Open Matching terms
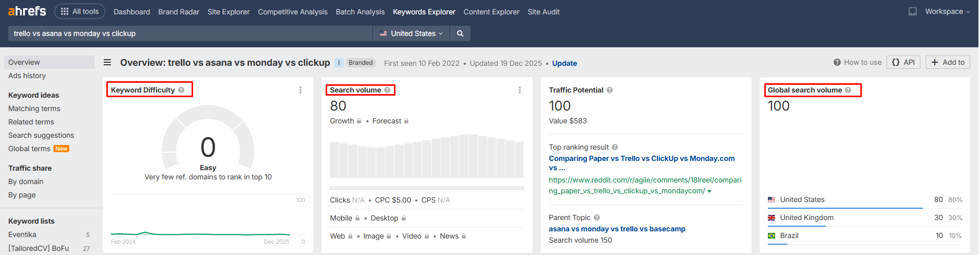 34,108
